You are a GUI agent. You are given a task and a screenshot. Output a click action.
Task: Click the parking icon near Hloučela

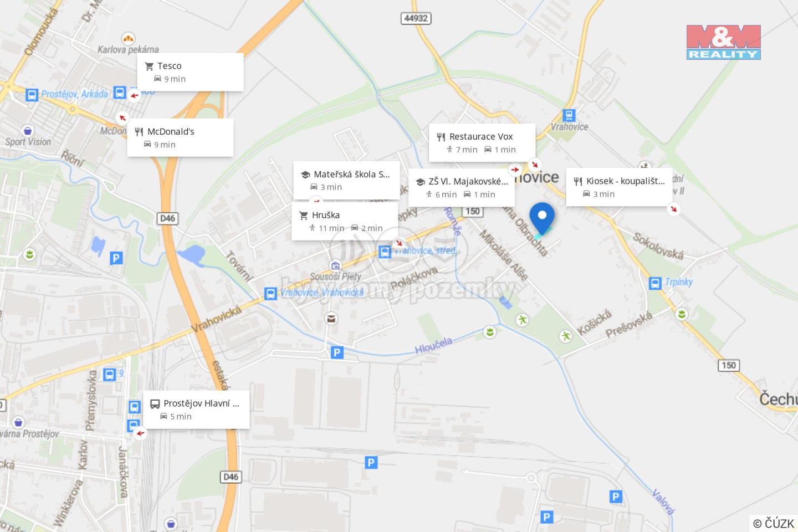click(x=337, y=352)
